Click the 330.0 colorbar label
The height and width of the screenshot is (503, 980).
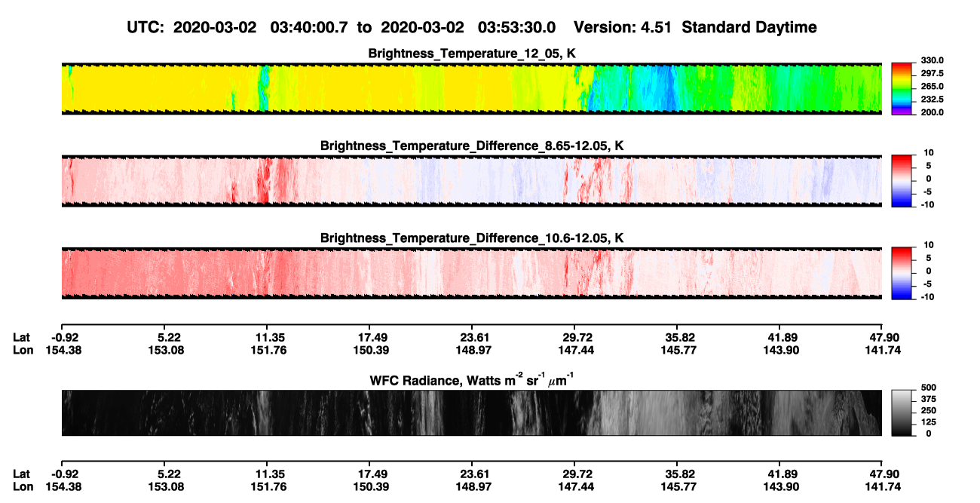932,61
